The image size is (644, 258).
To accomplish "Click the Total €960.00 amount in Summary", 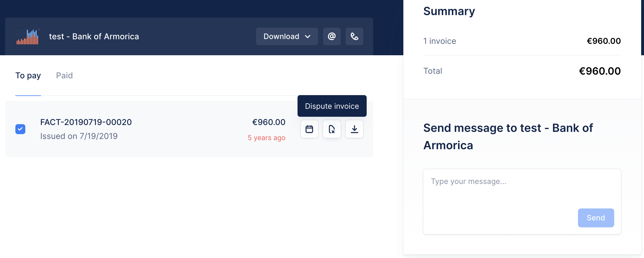I will pyautogui.click(x=600, y=71).
